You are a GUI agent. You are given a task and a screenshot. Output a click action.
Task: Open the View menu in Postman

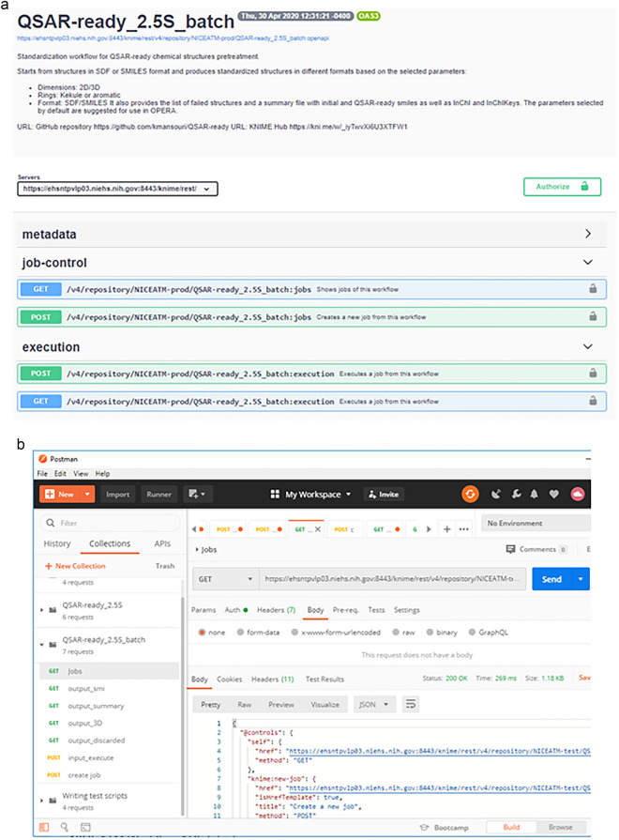click(81, 474)
